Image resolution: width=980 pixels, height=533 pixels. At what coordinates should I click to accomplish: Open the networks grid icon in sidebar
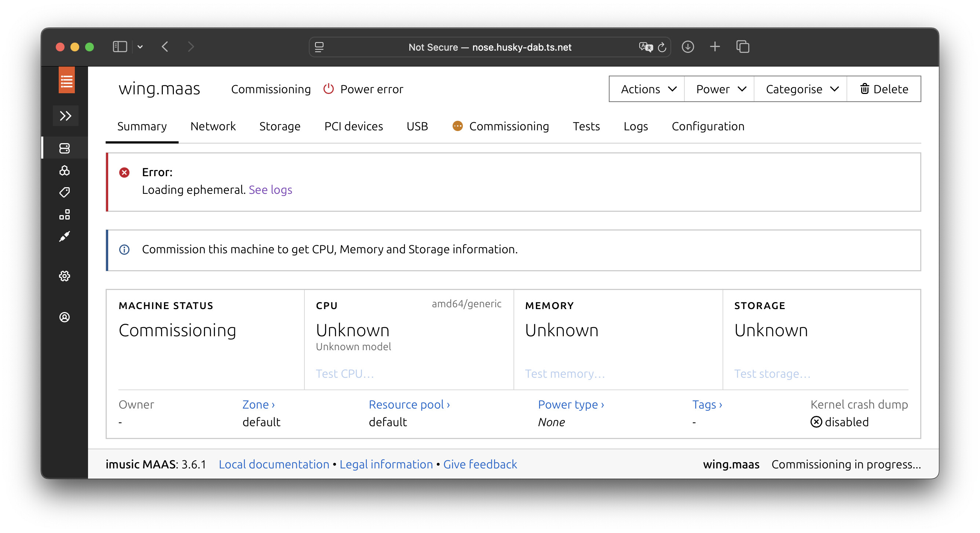pyautogui.click(x=65, y=215)
